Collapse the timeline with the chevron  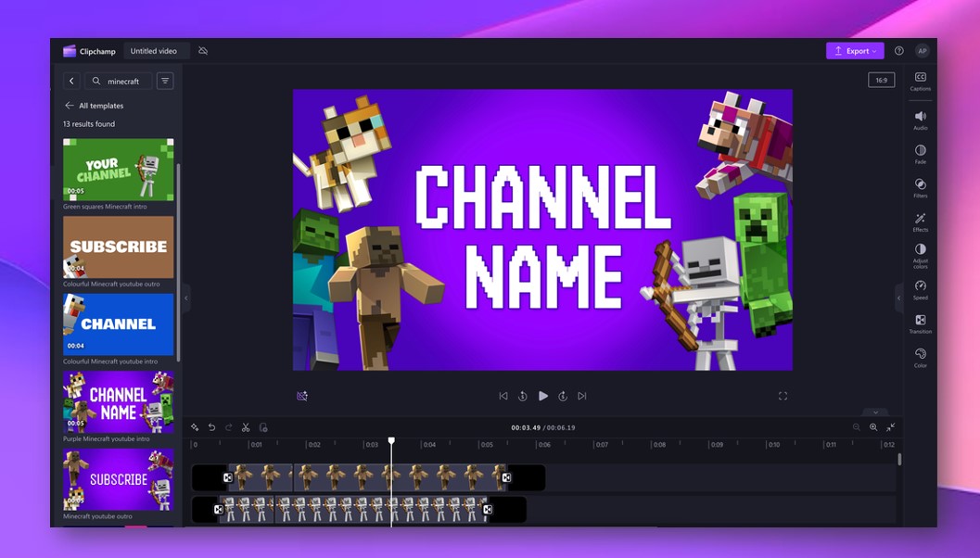point(875,412)
